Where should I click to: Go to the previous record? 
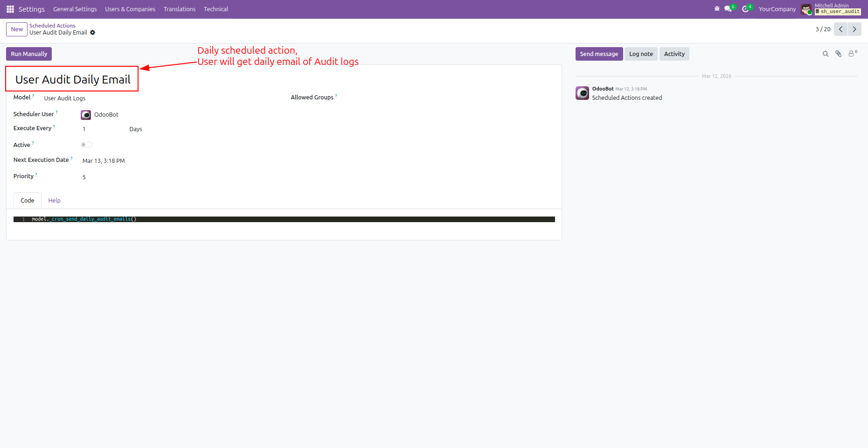pyautogui.click(x=840, y=29)
